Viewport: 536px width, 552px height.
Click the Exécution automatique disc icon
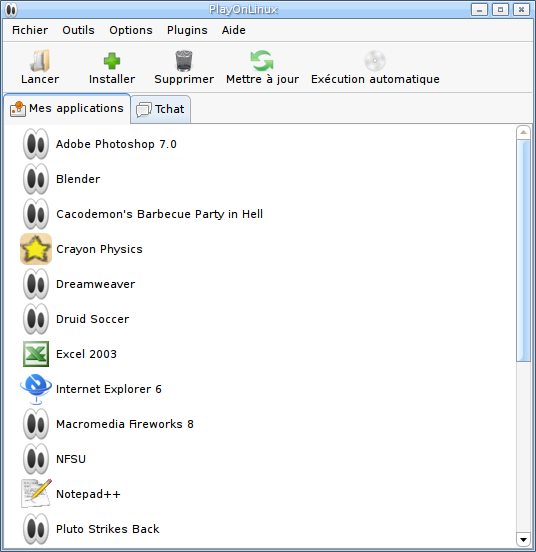point(375,61)
